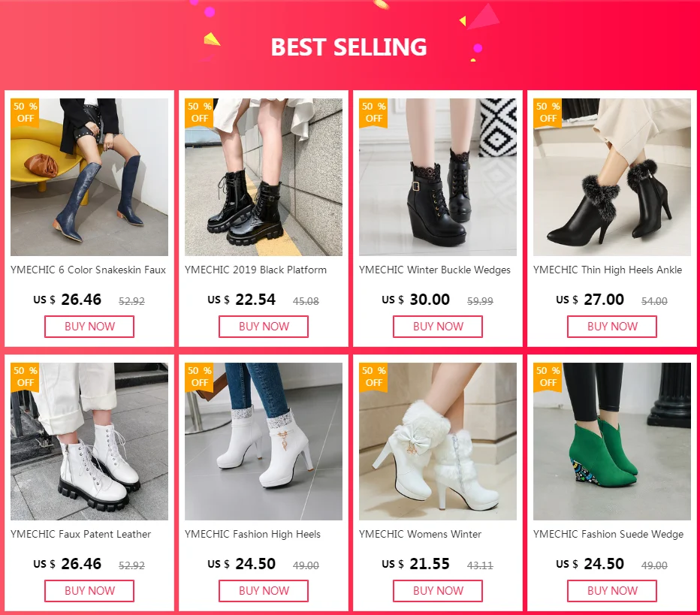Open the black fur-trim high heel boots image

click(x=611, y=177)
